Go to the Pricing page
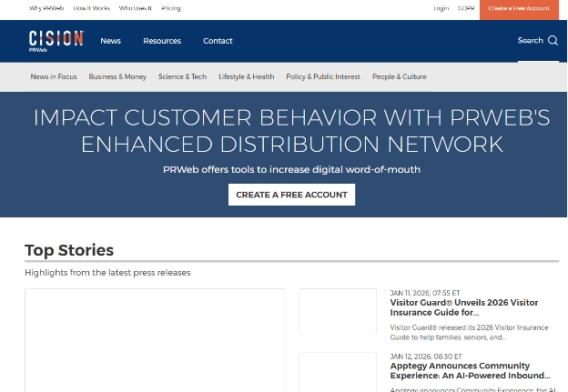 pos(170,8)
